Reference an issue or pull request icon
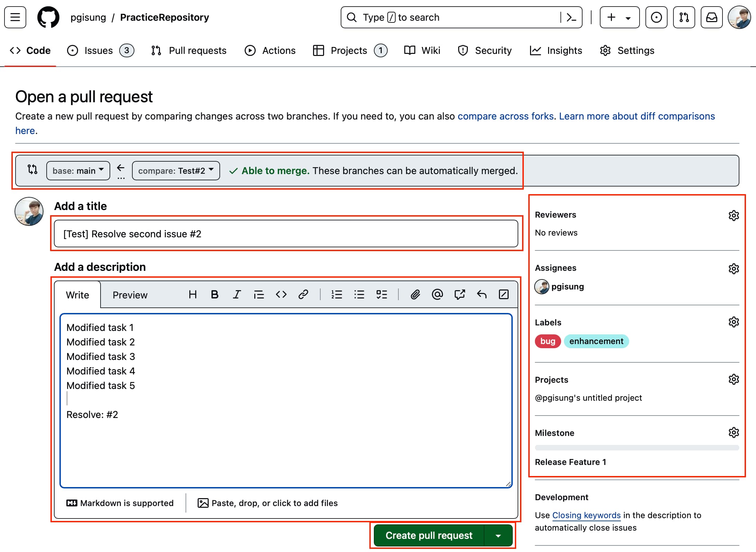Screen dimensions: 756x552 tap(460, 294)
